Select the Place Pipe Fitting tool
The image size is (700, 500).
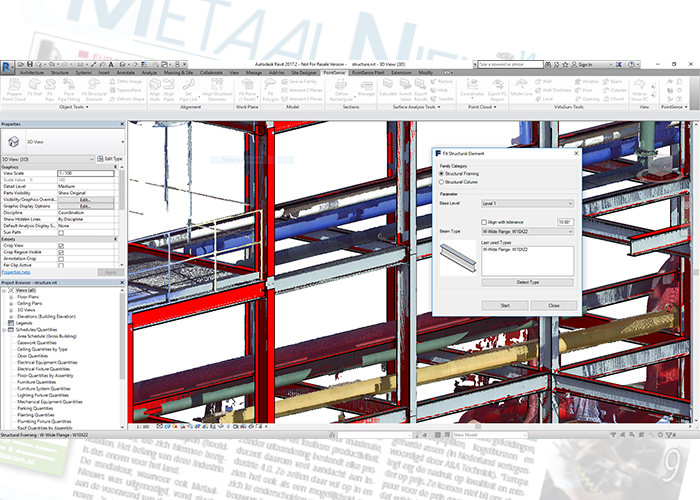point(69,90)
